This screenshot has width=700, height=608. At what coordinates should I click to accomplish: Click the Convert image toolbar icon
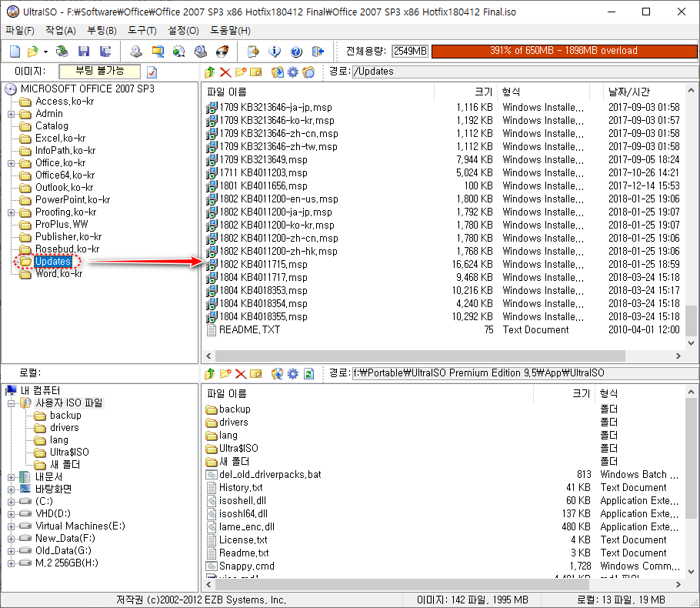(179, 52)
